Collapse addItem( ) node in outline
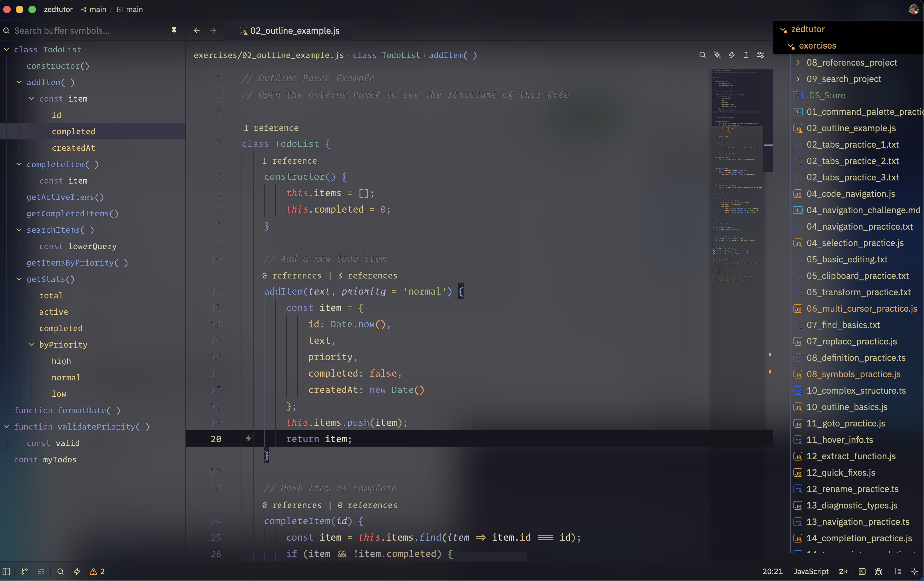The image size is (924, 581). click(x=19, y=82)
